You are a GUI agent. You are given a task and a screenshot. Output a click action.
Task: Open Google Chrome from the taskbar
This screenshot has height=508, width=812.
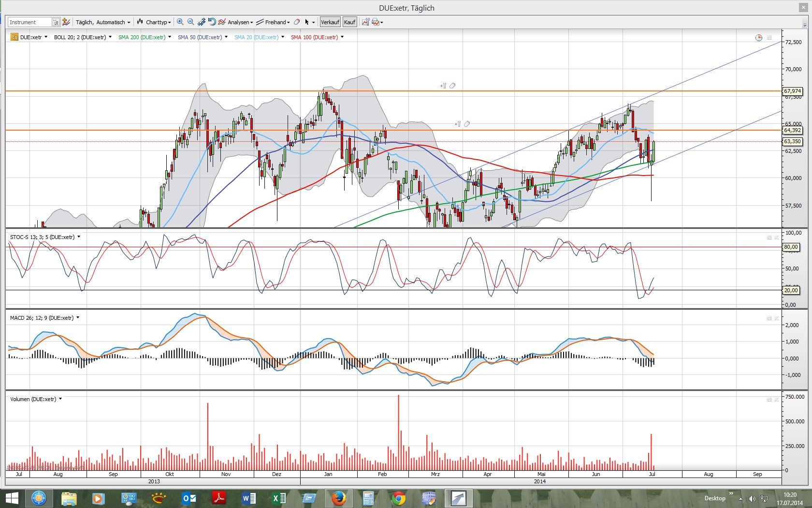click(398, 498)
